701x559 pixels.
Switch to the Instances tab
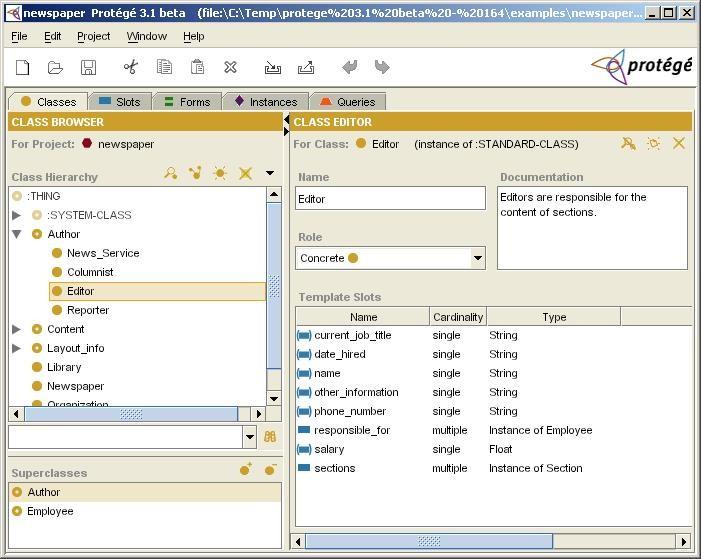[266, 102]
